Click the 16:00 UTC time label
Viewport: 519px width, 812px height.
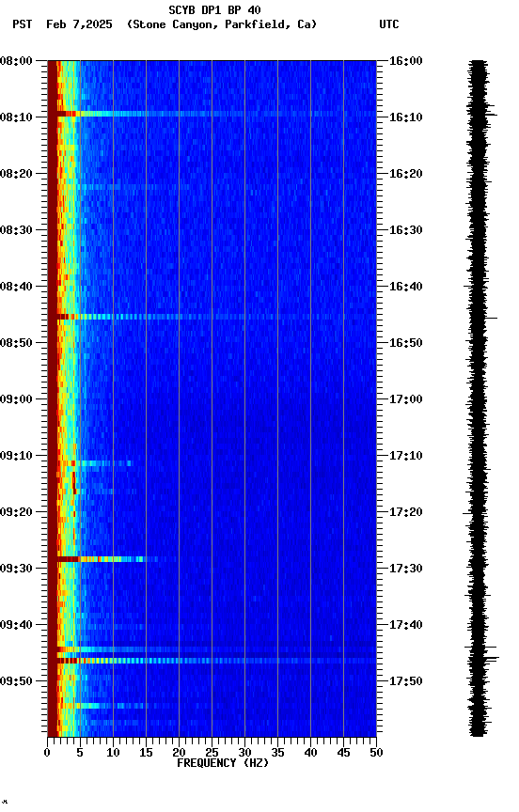pos(406,61)
